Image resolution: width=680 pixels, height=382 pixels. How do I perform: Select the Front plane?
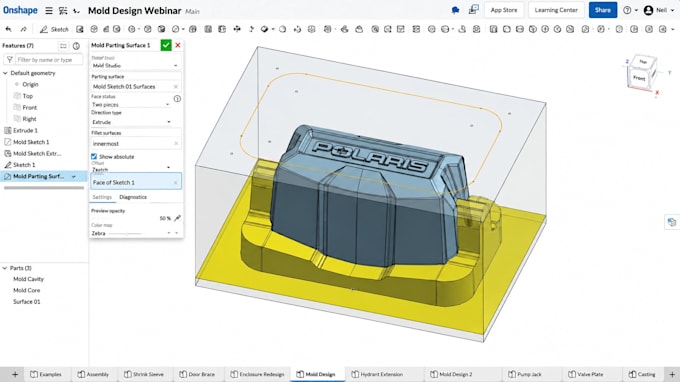click(x=29, y=107)
